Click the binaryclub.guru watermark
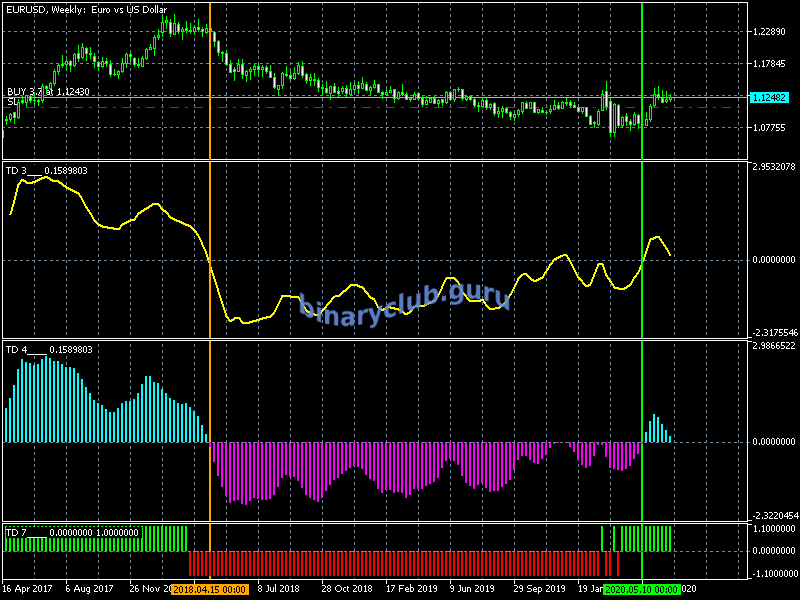The image size is (800, 600). point(405,298)
